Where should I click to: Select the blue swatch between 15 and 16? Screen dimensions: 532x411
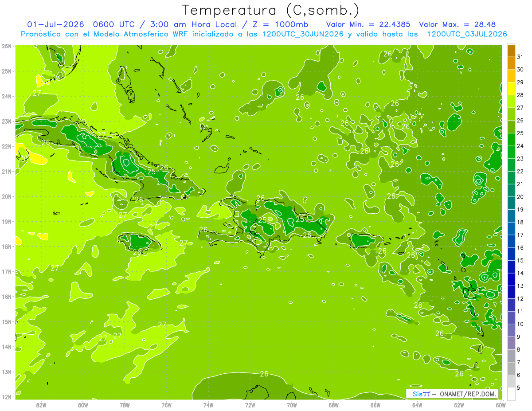tap(511, 254)
